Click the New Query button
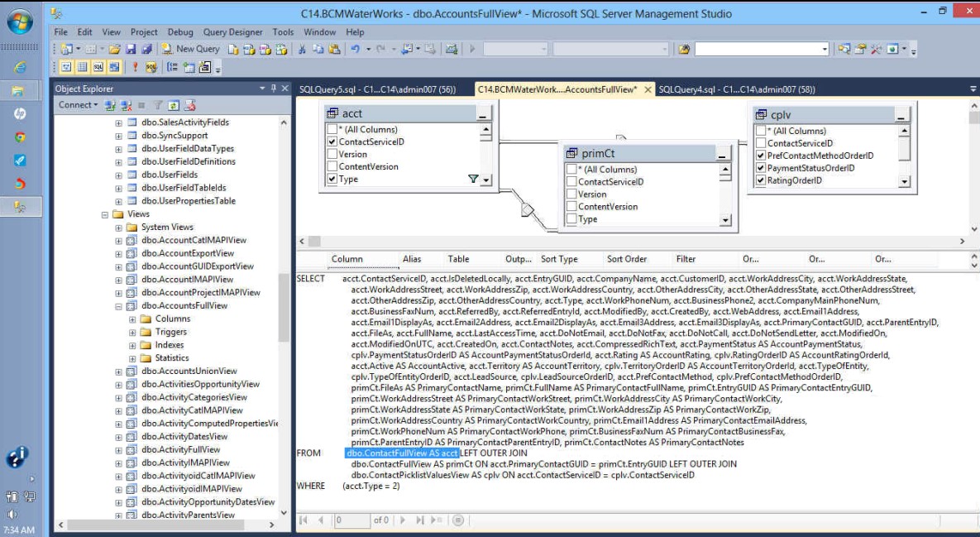This screenshot has width=980, height=537. 191,49
